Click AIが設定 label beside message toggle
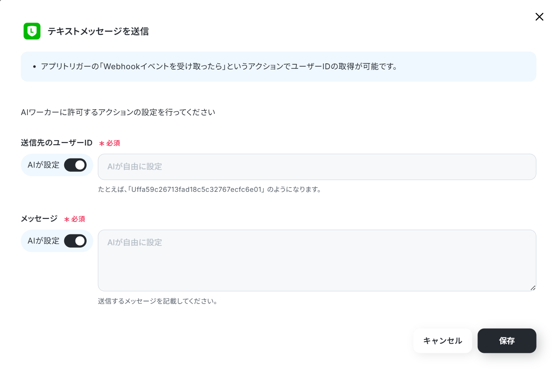Screen dimensions: 554x392 43,241
